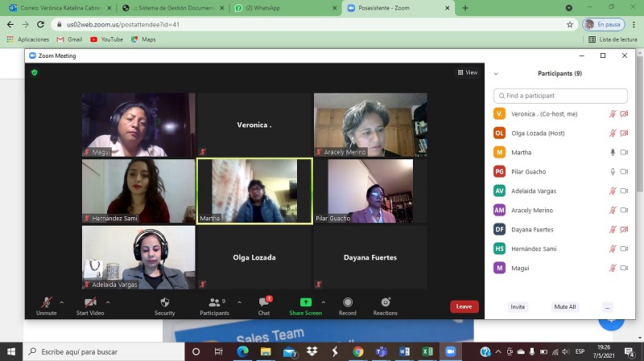Image resolution: width=644 pixels, height=361 pixels.
Task: Open the Chat icon in toolbar
Action: pos(263,303)
